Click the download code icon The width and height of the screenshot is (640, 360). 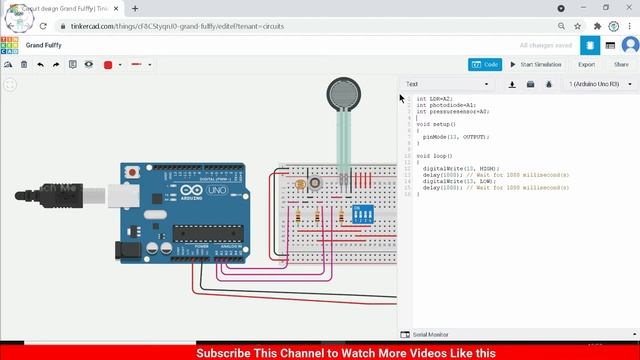(x=512, y=84)
